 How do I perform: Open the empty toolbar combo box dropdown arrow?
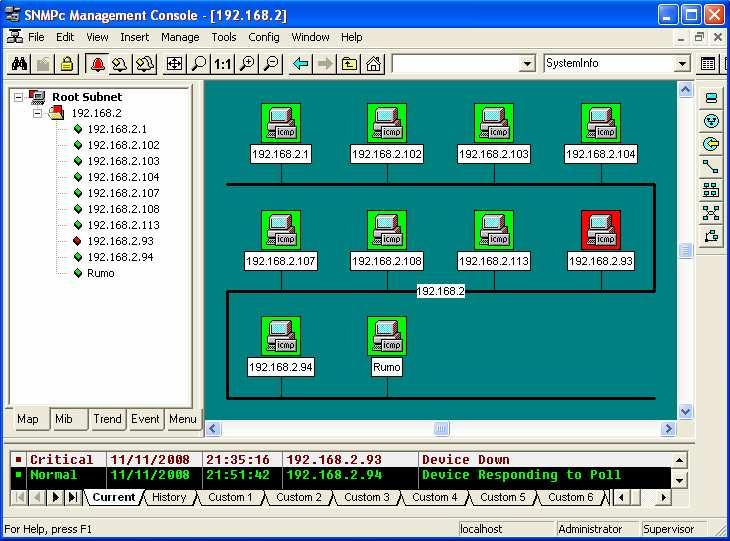coord(527,64)
